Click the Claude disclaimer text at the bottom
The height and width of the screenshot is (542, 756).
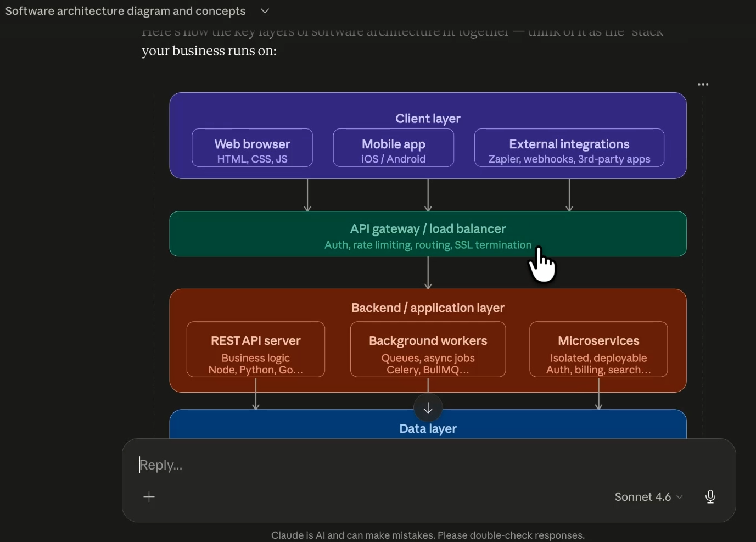[x=428, y=535]
